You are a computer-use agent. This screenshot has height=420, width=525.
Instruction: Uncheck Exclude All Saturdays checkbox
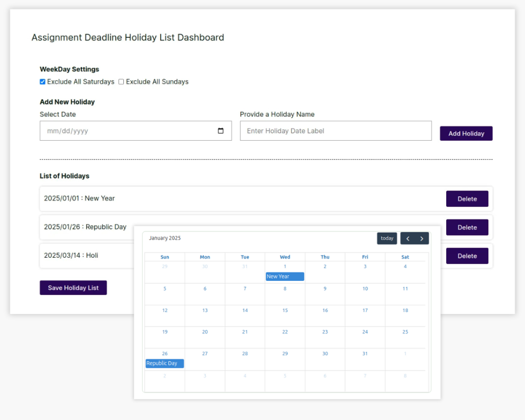(x=43, y=82)
